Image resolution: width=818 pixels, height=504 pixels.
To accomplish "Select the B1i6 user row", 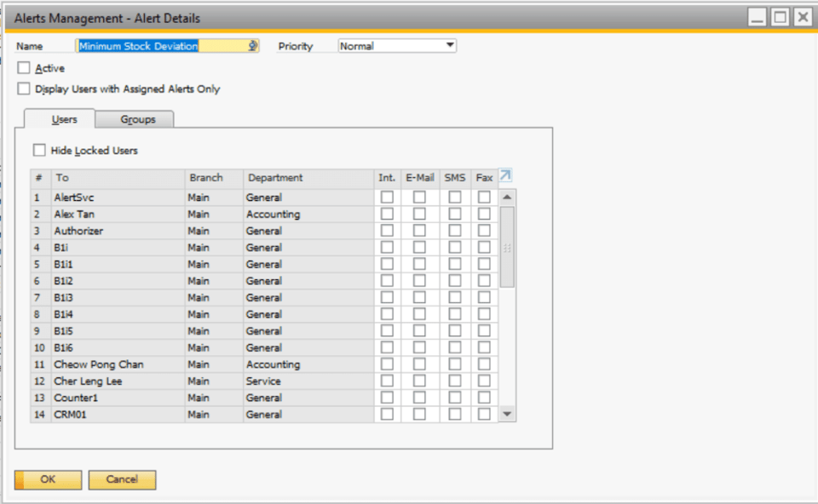I will pos(264,347).
